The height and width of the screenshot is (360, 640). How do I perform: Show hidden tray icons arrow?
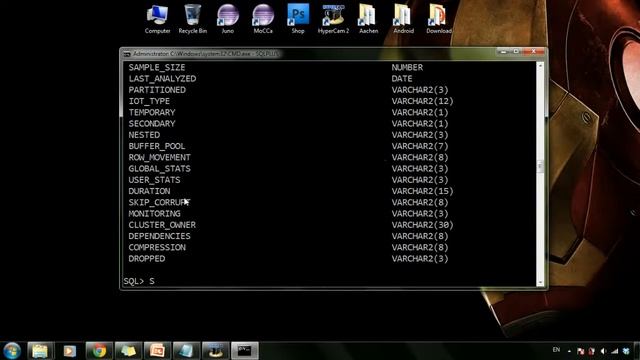click(569, 351)
